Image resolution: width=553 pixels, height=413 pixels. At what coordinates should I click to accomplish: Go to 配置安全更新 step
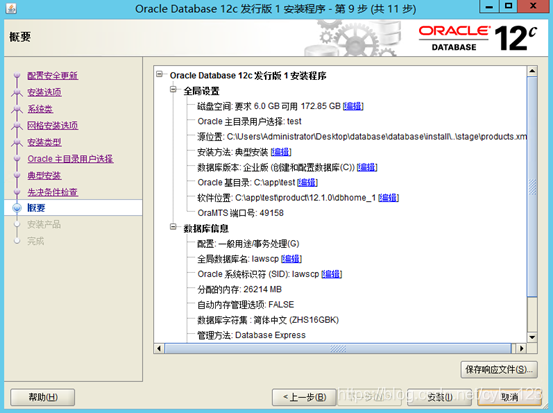[x=53, y=75]
